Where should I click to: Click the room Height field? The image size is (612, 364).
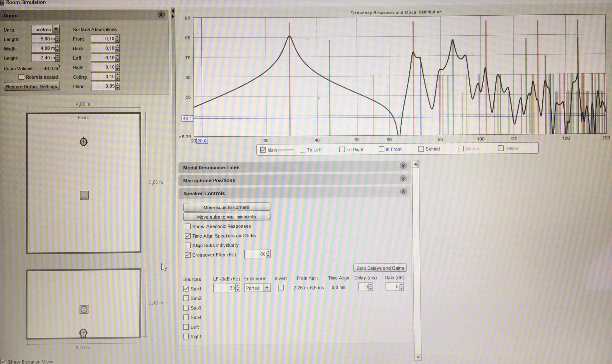(x=43, y=58)
